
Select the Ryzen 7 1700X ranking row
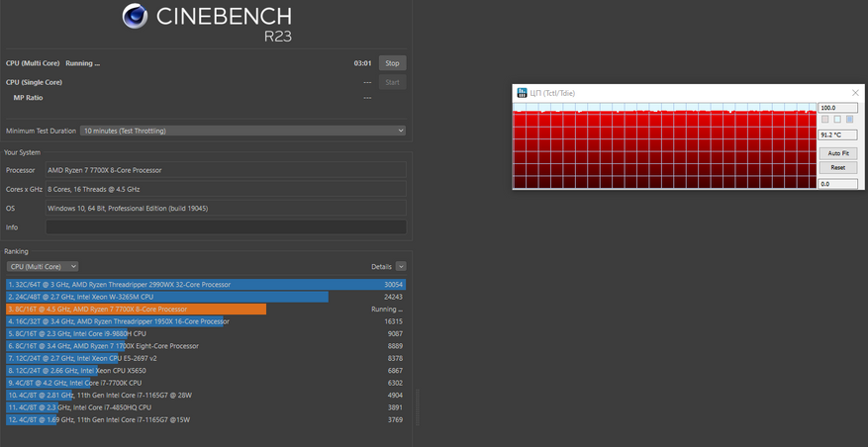(x=206, y=346)
